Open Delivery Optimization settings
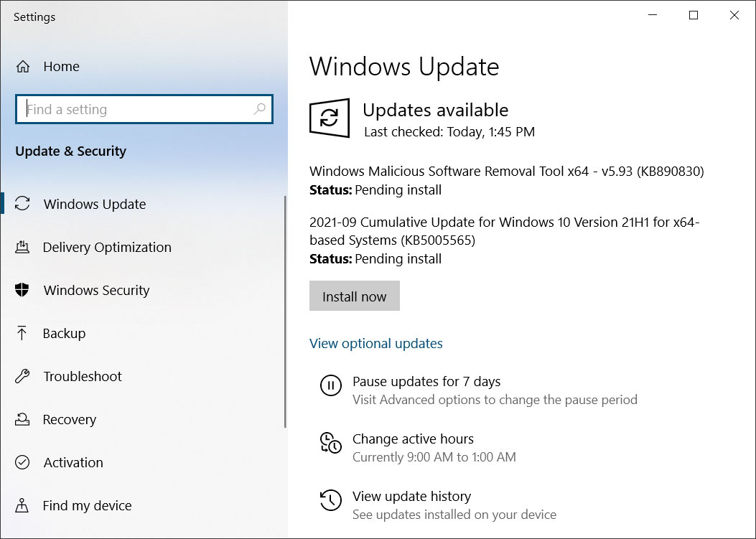Viewport: 756px width, 539px height. click(107, 247)
